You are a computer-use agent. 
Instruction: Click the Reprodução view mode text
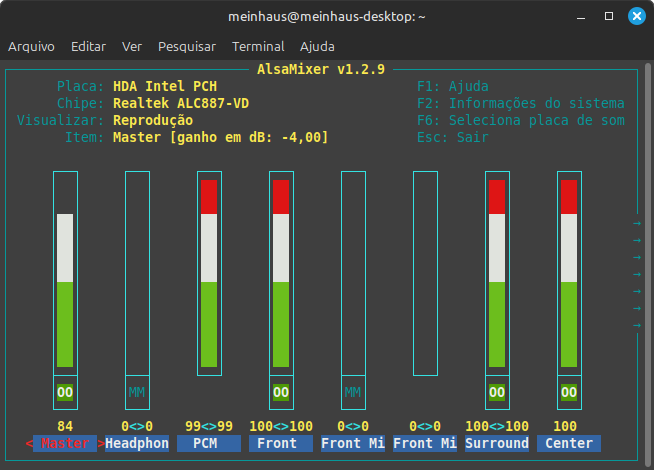coord(153,121)
